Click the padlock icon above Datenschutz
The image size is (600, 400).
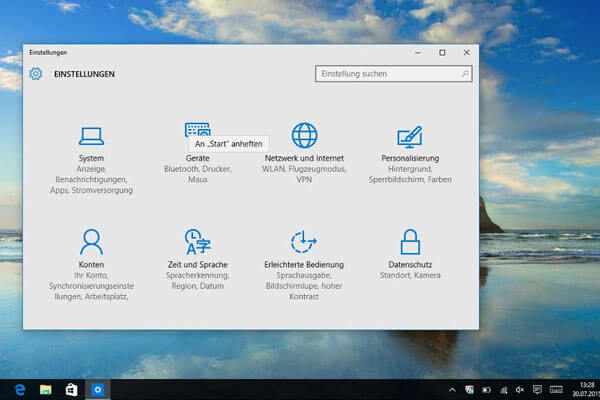click(x=410, y=242)
